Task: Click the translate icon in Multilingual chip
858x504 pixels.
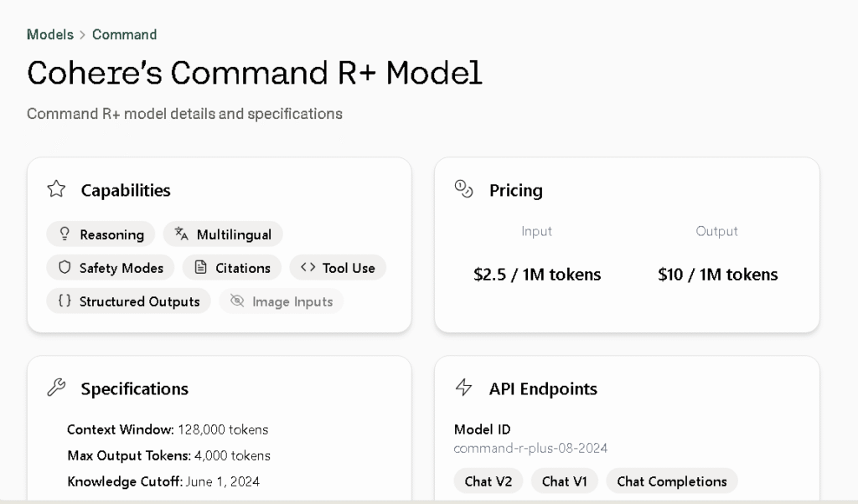Action: [x=182, y=234]
